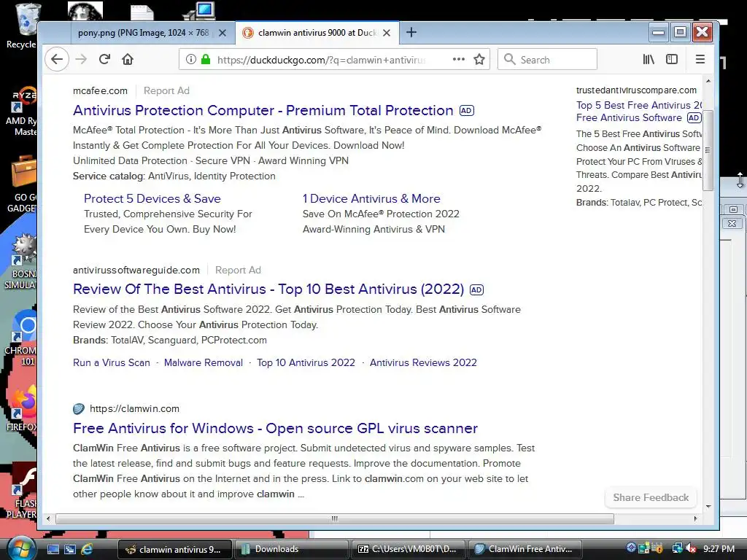This screenshot has width=747, height=560.
Task: Click Malware Removal sublink
Action: [204, 363]
